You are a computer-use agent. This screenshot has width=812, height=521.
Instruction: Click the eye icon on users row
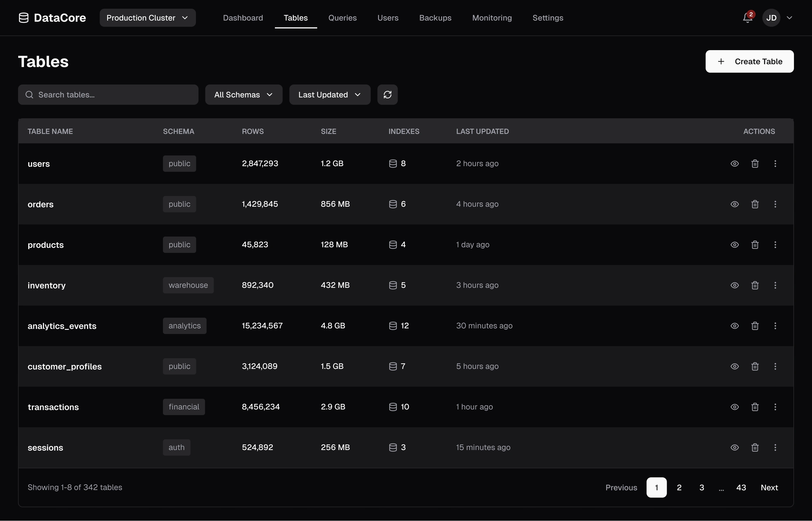734,164
